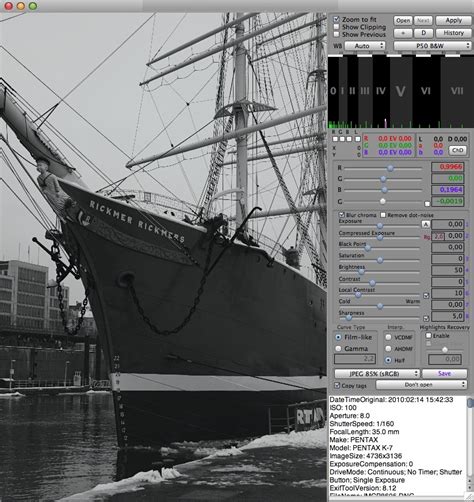Click the History button
The width and height of the screenshot is (474, 502).
(453, 33)
